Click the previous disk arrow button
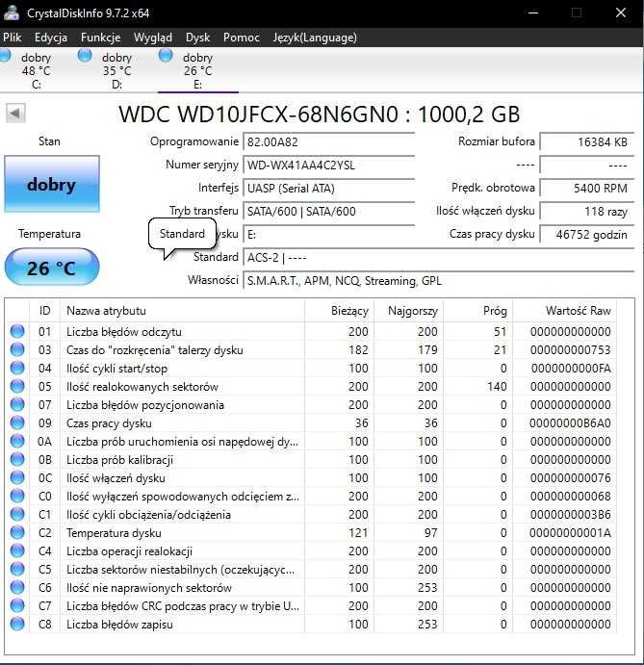The width and height of the screenshot is (644, 665). click(15, 114)
